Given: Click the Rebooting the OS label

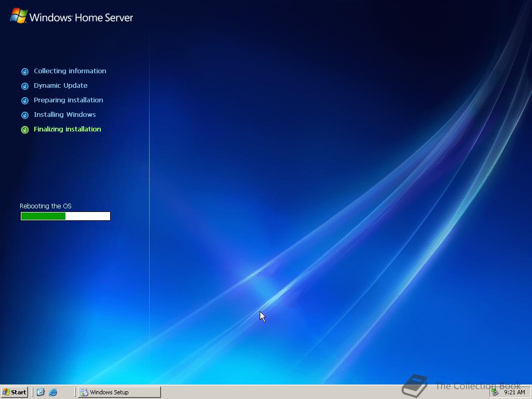Looking at the screenshot, I should pyautogui.click(x=46, y=206).
